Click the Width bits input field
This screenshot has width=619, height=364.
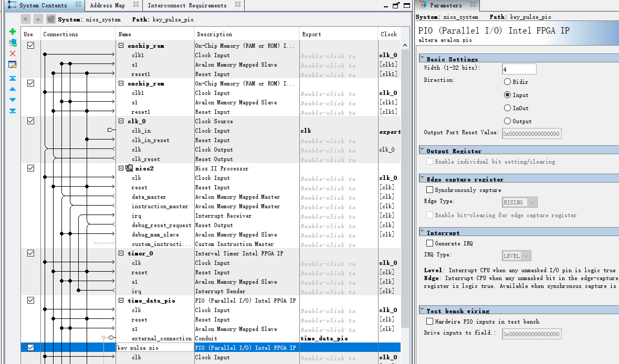click(x=519, y=69)
